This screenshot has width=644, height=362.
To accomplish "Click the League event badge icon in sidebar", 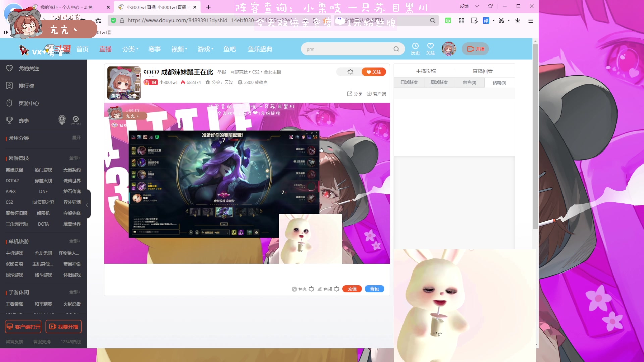I will pos(62,120).
